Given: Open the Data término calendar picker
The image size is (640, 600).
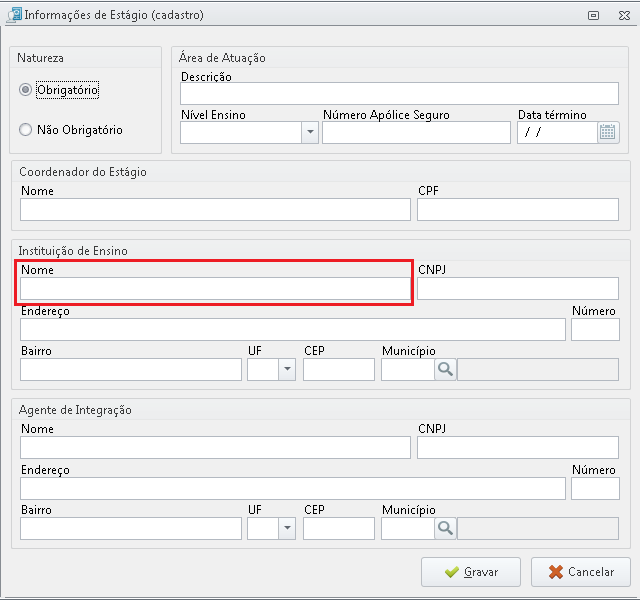Looking at the screenshot, I should click(608, 132).
